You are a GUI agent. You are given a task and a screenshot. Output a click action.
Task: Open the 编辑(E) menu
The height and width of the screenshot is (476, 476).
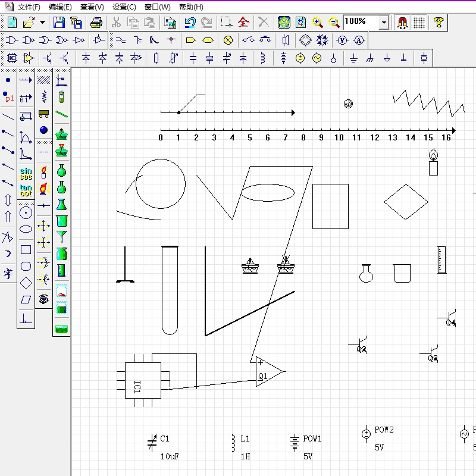tap(60, 7)
